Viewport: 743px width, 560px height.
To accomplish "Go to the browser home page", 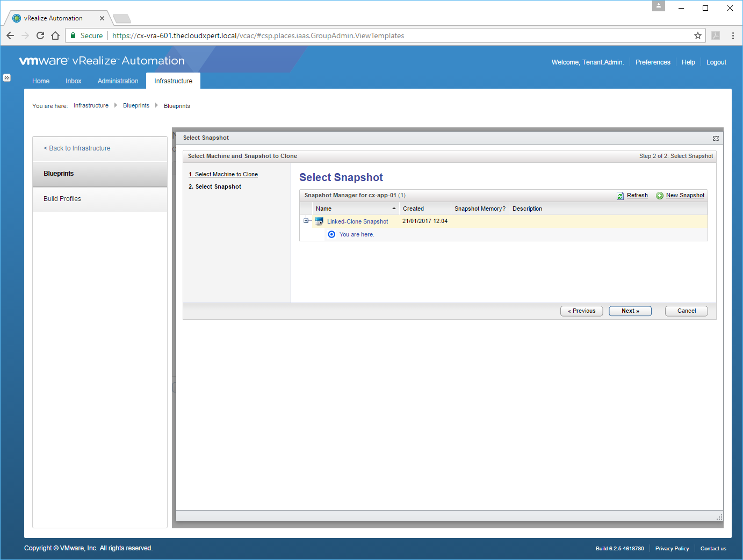I will tap(55, 35).
